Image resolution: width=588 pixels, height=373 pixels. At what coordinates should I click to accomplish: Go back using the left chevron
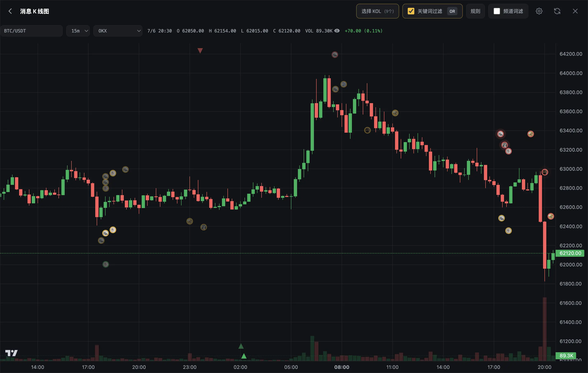(x=10, y=11)
